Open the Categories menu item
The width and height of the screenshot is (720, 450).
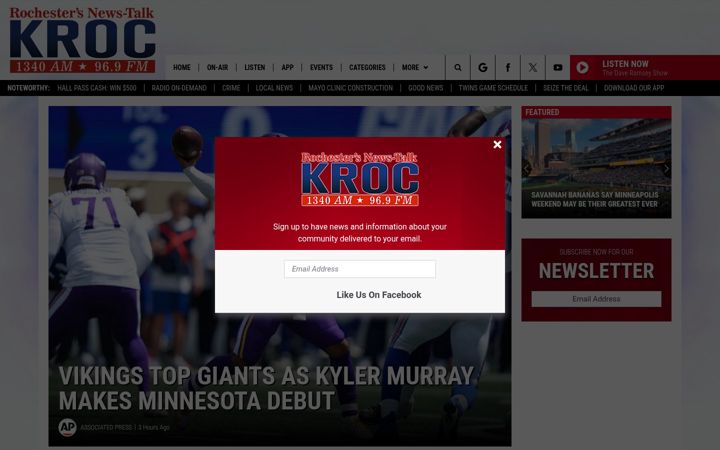pos(367,68)
